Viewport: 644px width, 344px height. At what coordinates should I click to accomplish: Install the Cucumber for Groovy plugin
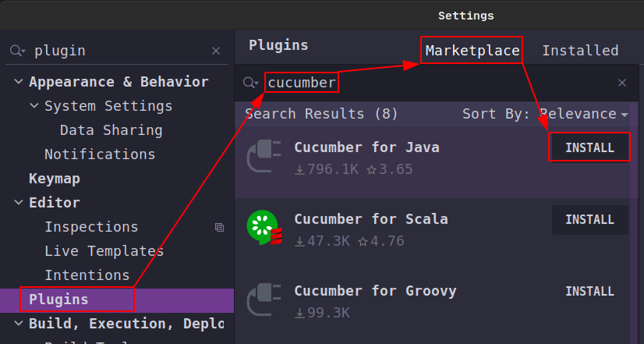pos(589,291)
